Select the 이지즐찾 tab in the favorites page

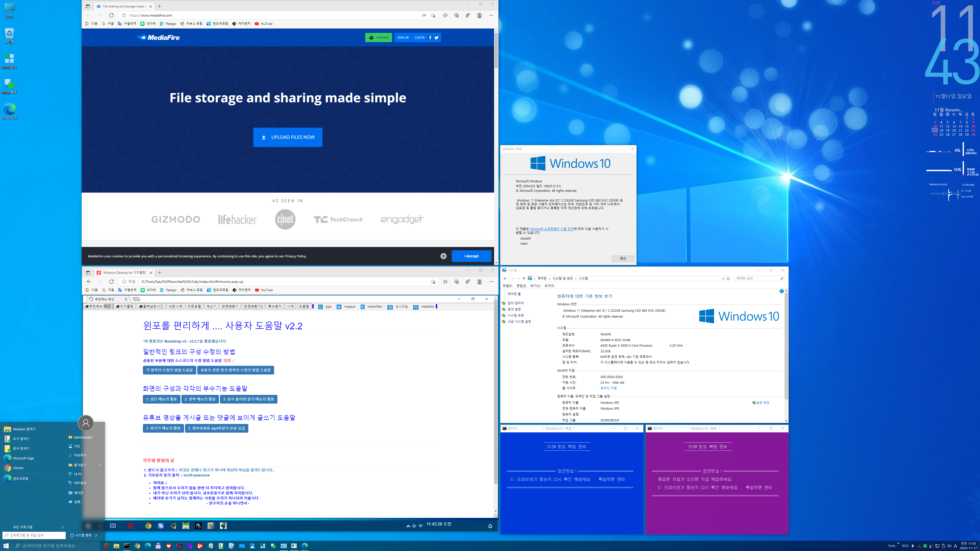tap(125, 306)
